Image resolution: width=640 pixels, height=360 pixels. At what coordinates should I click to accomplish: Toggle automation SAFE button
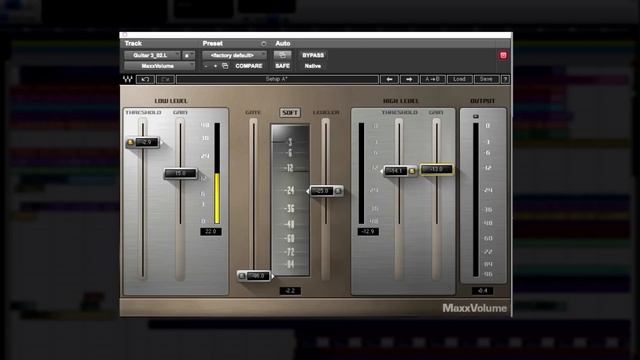[x=282, y=66]
